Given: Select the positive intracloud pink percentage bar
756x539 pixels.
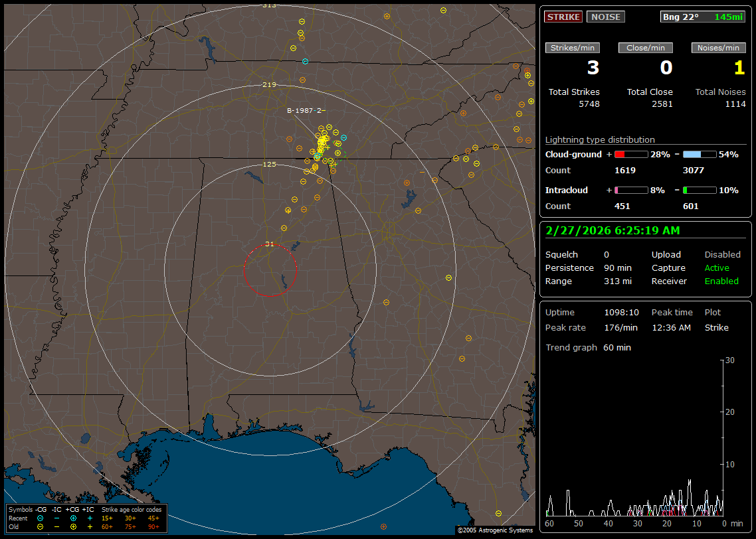Looking at the screenshot, I should tap(630, 190).
